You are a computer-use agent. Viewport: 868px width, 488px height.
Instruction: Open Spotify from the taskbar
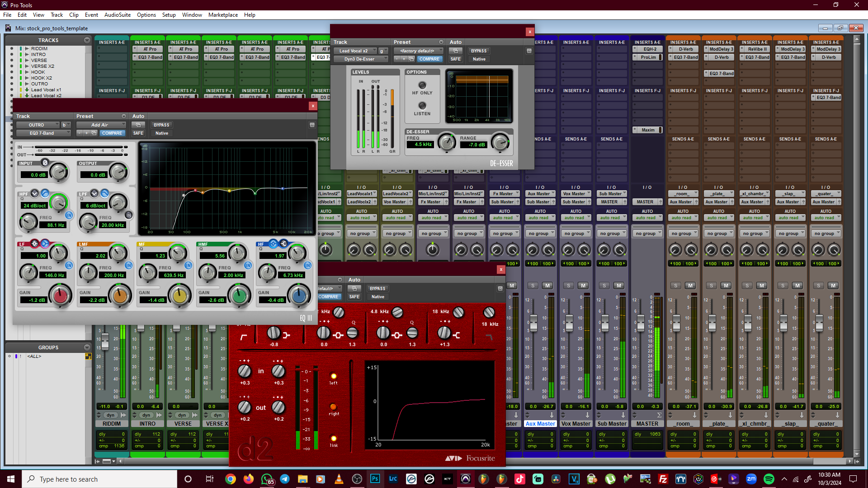[x=769, y=479]
